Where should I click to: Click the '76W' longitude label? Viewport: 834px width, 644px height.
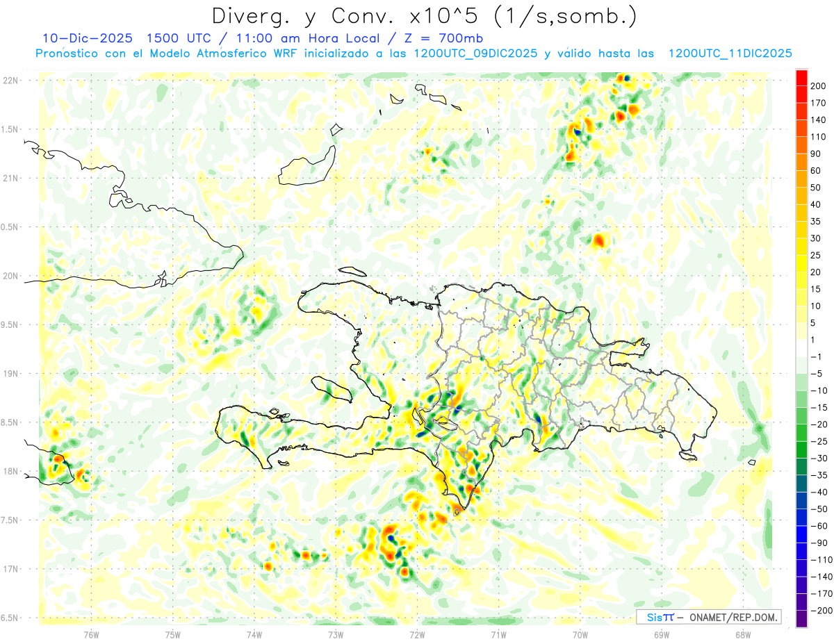[x=91, y=635]
